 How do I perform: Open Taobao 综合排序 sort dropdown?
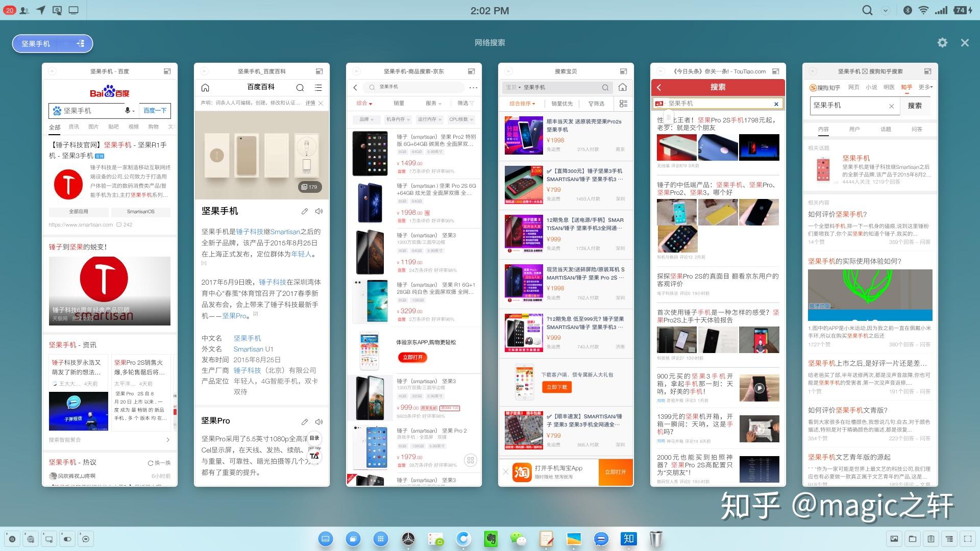coord(522,104)
